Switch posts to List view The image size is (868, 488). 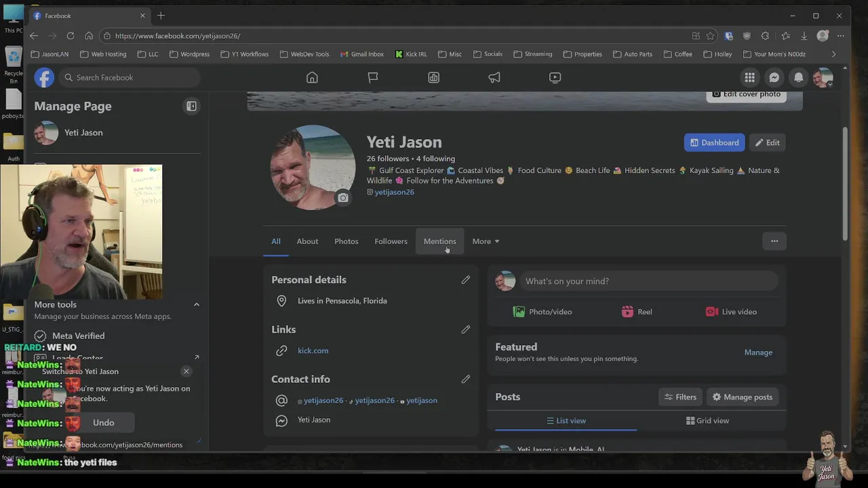[x=566, y=421]
